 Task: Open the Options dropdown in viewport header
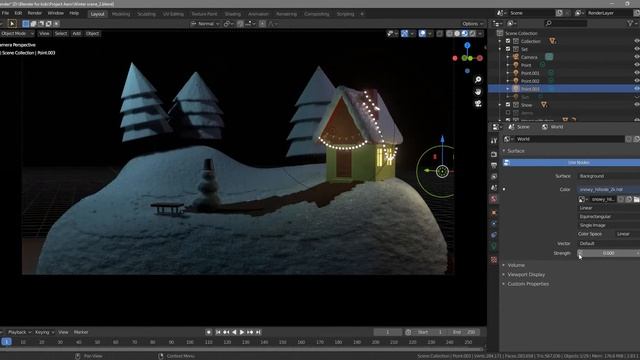click(472, 24)
